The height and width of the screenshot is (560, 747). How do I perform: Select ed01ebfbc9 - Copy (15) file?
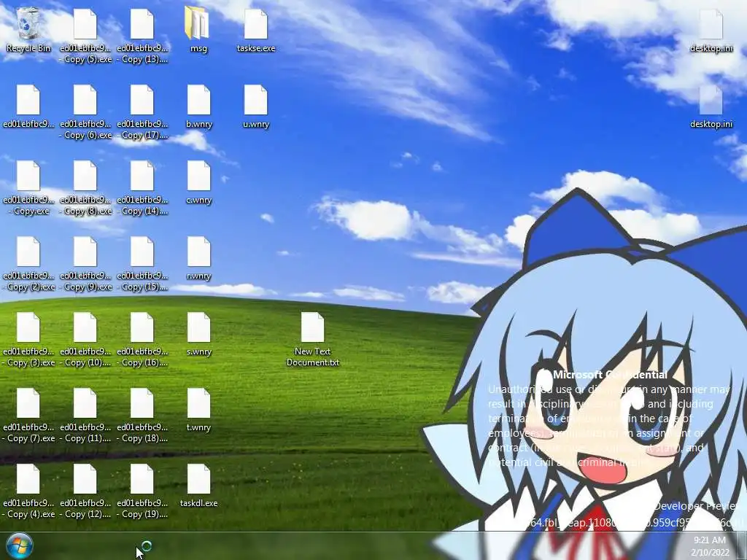tap(142, 263)
